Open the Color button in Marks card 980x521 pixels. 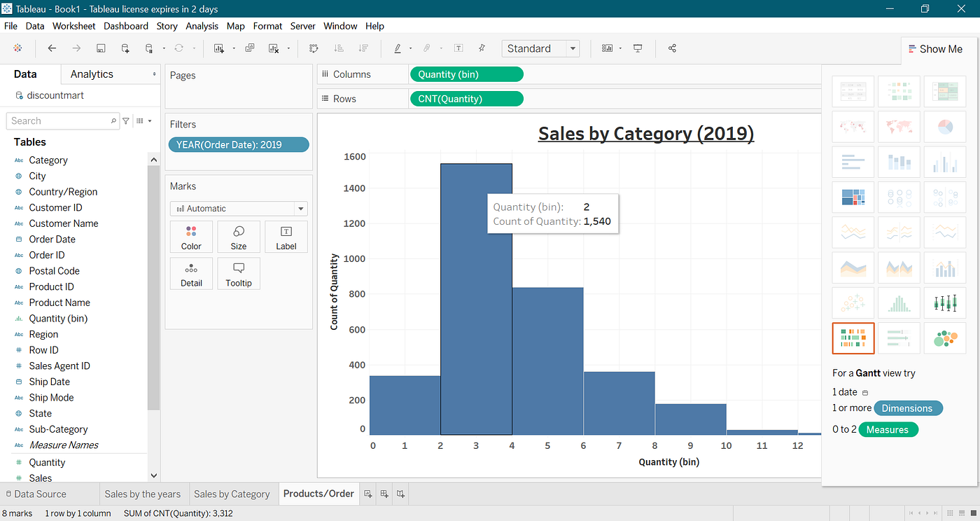click(191, 237)
